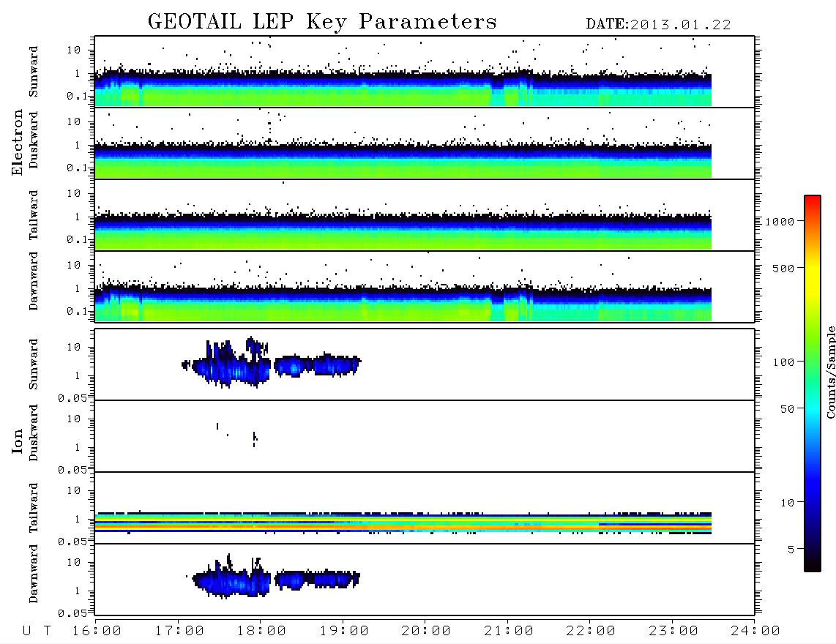This screenshot has height=644, width=836.
Task: Click the Ion Dawnward axis label
Action: pos(34,573)
